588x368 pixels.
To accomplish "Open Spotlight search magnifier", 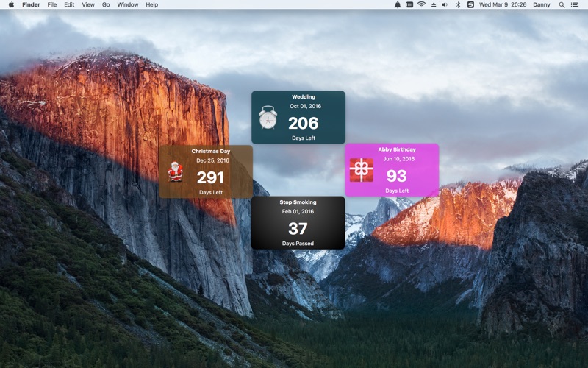I will click(562, 4).
